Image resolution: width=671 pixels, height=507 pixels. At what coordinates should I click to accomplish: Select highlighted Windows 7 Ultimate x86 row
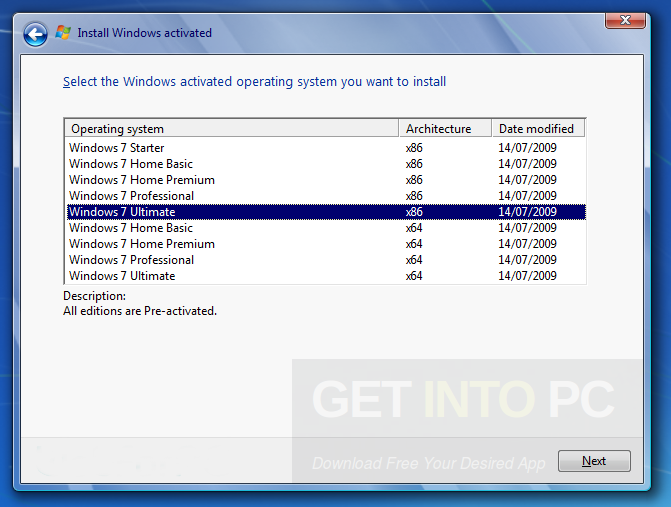326,212
